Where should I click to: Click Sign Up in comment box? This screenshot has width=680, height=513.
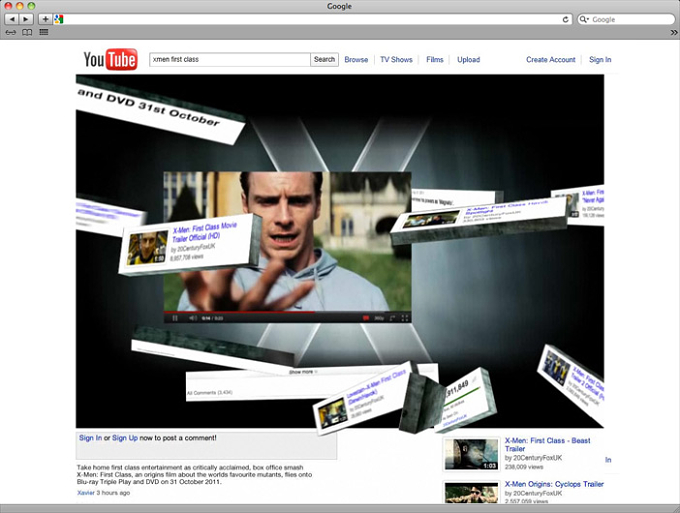point(125,438)
